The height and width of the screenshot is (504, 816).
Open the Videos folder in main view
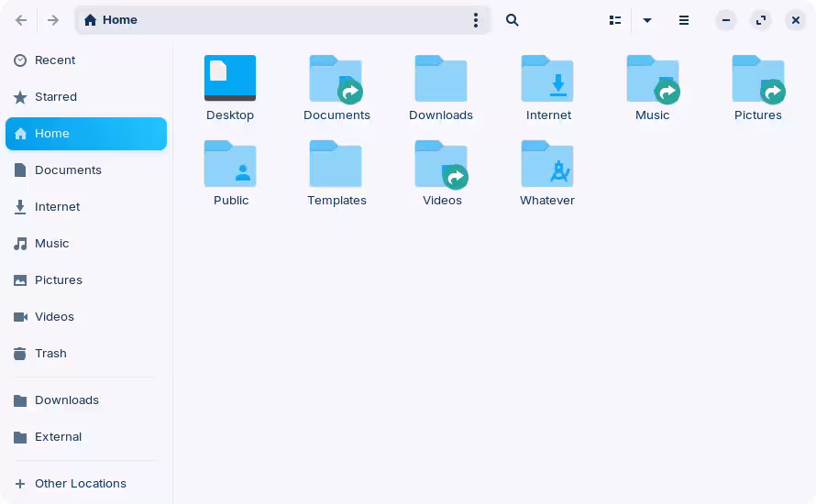click(441, 165)
